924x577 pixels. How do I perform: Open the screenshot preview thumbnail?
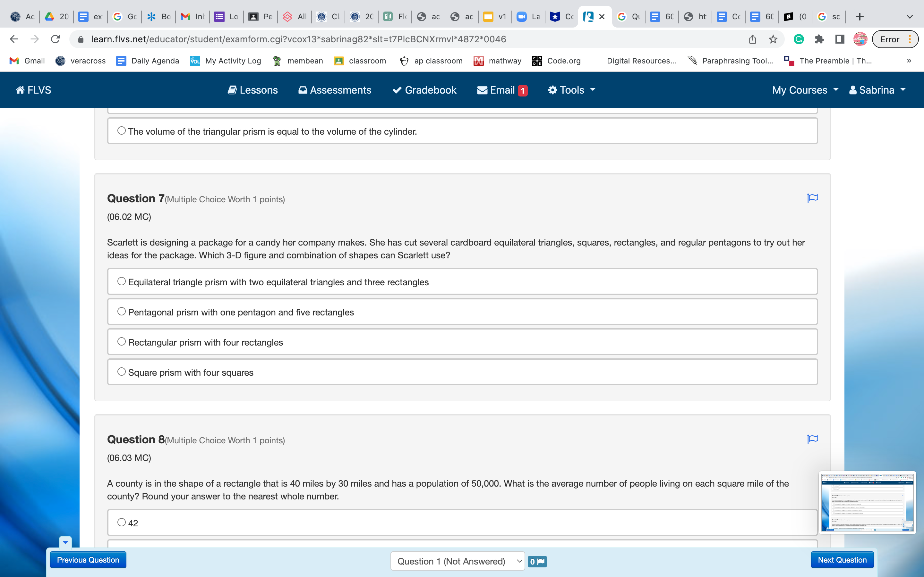[867, 503]
